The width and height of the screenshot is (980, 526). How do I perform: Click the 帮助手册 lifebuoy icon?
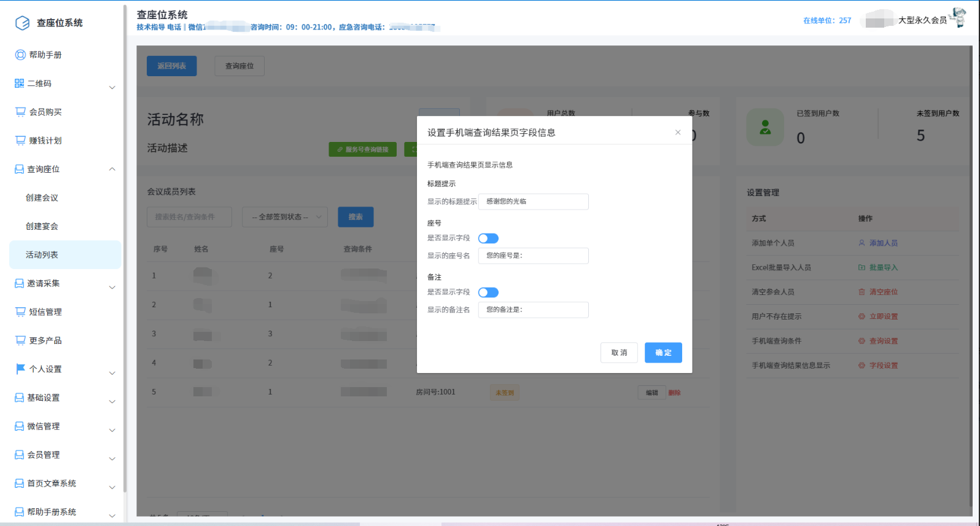(20, 55)
